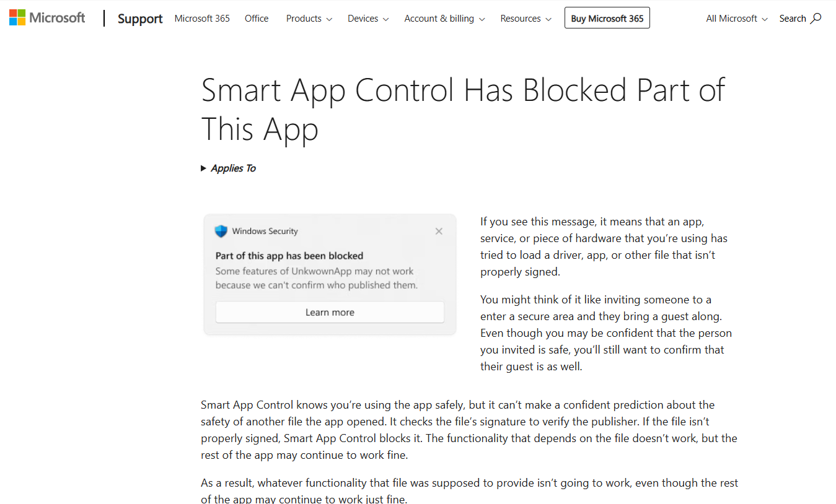Click the Learn more button
Screen dimensions: 836x504
[329, 311]
